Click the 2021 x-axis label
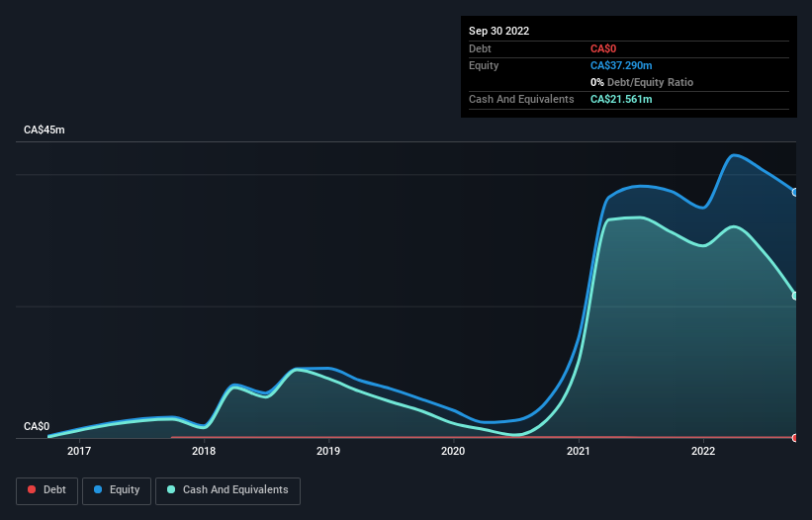Viewport: 812px width, 520px height. coord(579,451)
